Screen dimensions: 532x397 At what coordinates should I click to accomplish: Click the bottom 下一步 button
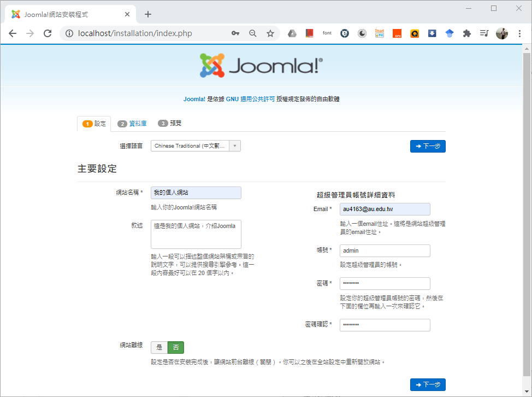tap(428, 385)
